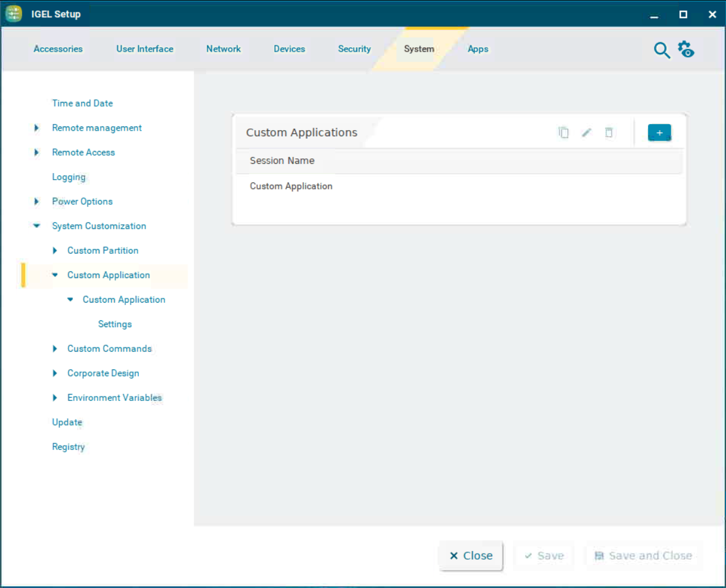Select Registry in the sidebar
726x588 pixels.
pyautogui.click(x=68, y=447)
